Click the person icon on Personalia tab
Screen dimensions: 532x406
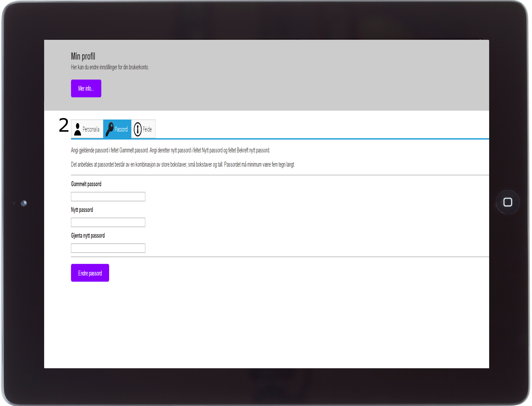click(x=77, y=129)
